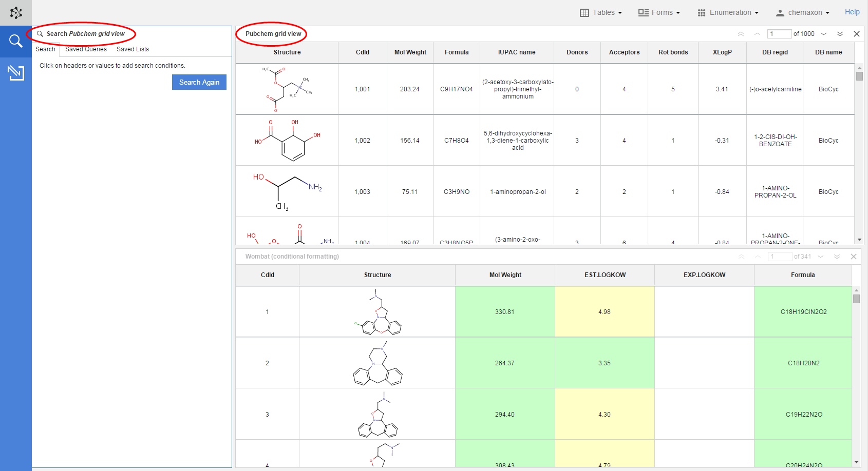868x471 pixels.
Task: Go to next record in Pubchem grid
Action: (x=824, y=34)
